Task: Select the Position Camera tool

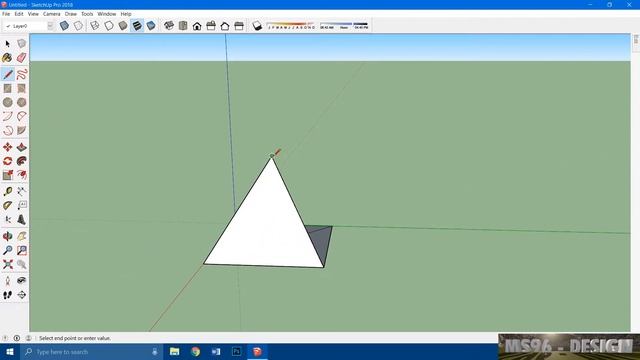Action: pos(7,280)
